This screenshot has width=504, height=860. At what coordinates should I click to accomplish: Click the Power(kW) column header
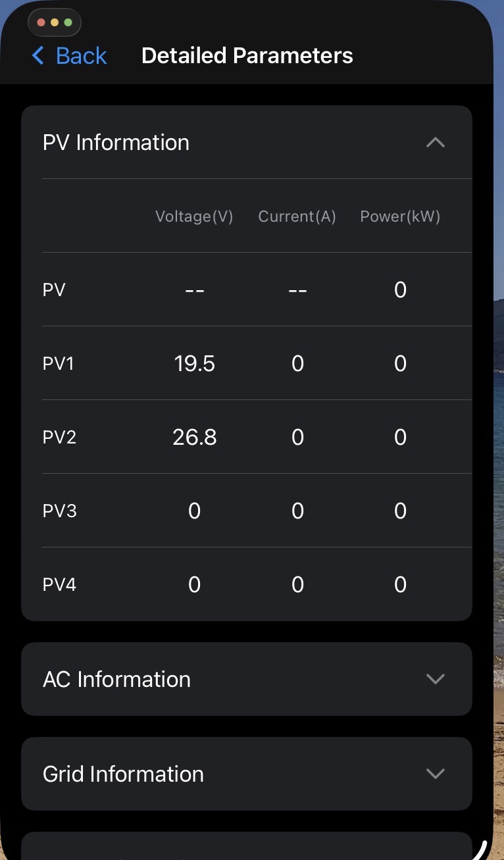(x=400, y=216)
